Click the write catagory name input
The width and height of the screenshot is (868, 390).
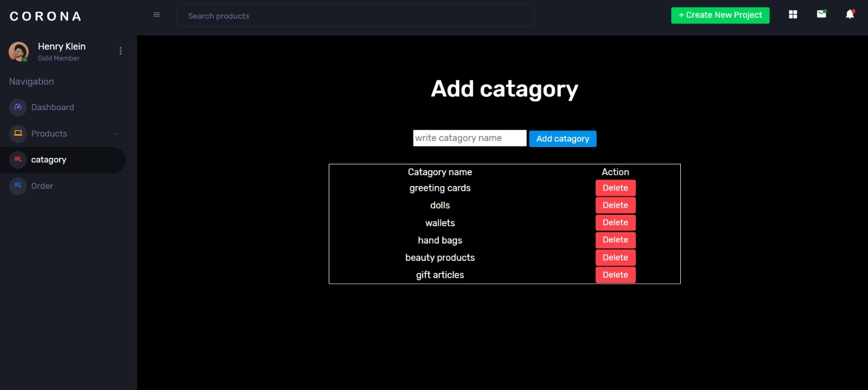click(470, 138)
